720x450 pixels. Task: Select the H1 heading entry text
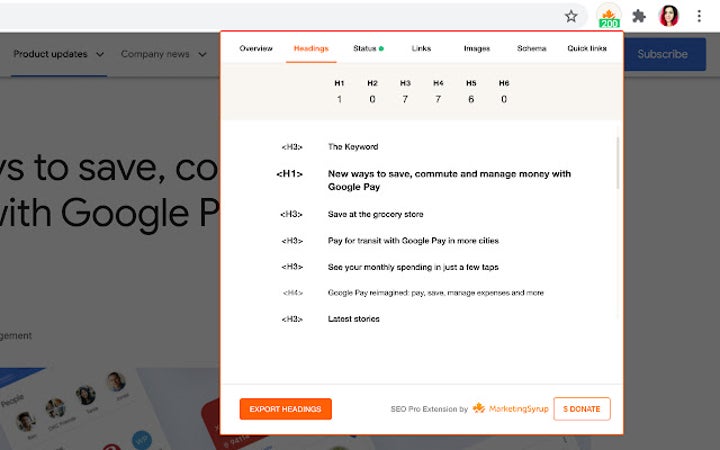point(449,180)
